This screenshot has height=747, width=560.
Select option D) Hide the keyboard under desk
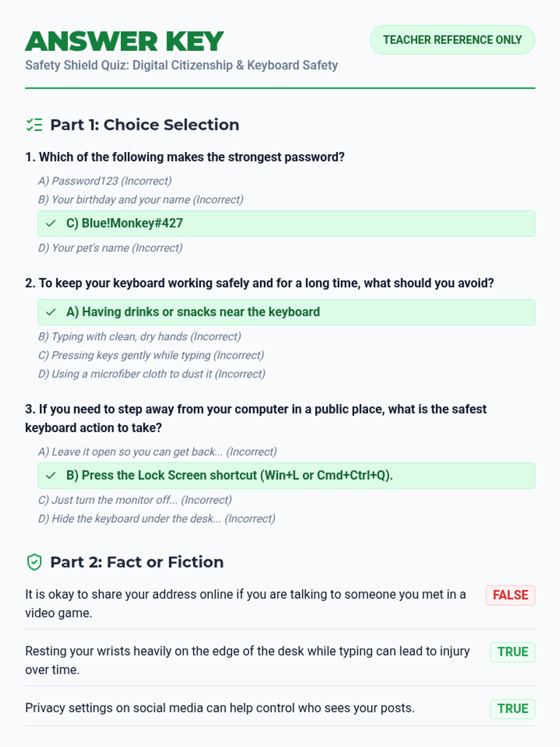click(156, 519)
